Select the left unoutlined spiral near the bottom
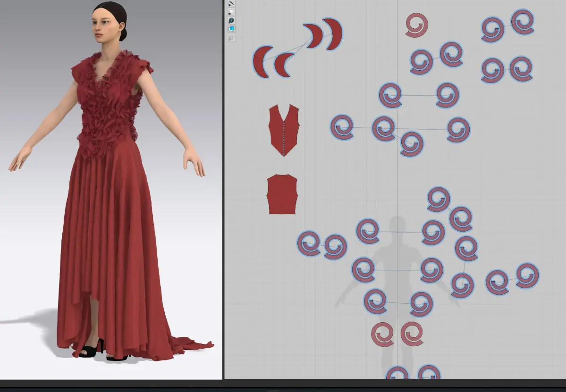The width and height of the screenshot is (566, 392). pyautogui.click(x=382, y=334)
